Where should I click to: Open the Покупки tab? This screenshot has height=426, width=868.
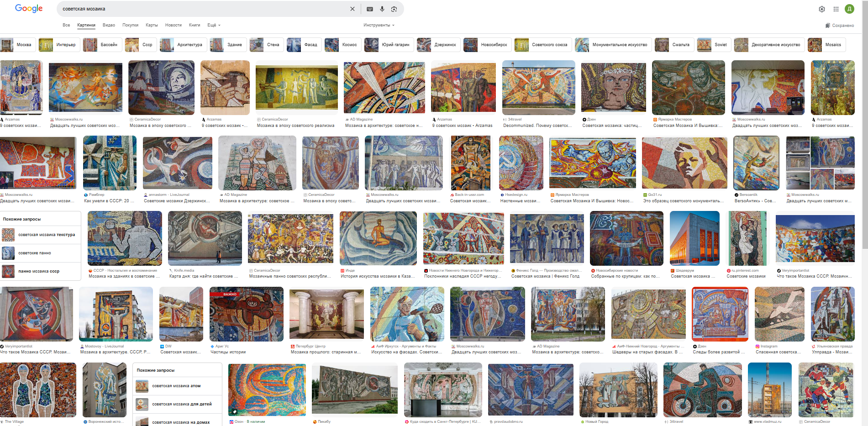pos(130,25)
